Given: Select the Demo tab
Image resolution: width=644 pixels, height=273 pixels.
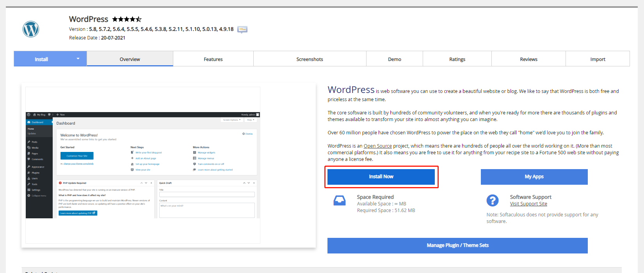Looking at the screenshot, I should [x=394, y=59].
